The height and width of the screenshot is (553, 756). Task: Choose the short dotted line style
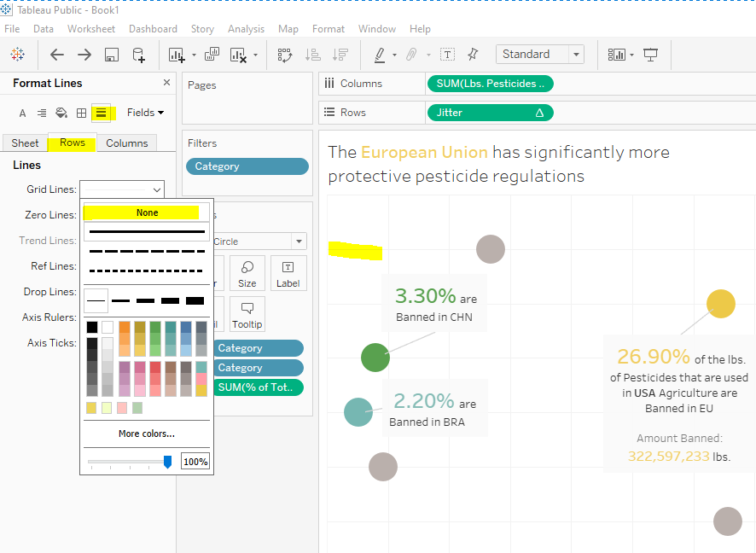[147, 271]
